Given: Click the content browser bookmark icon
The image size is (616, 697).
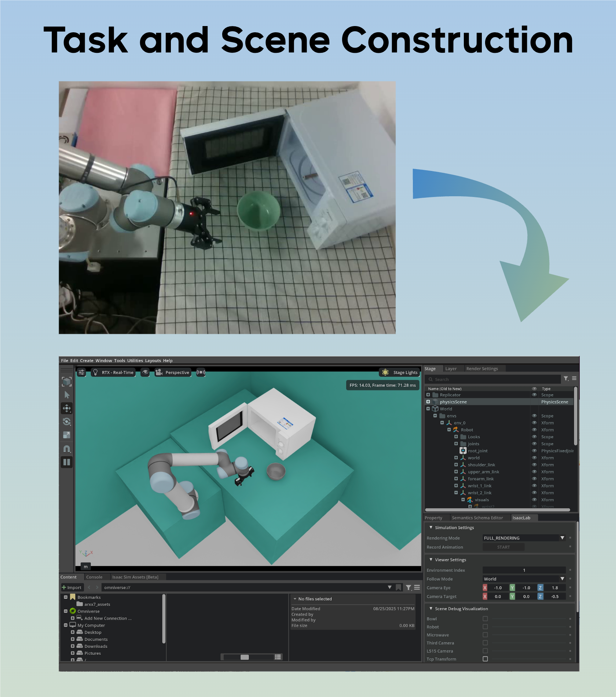Looking at the screenshot, I should pyautogui.click(x=398, y=587).
